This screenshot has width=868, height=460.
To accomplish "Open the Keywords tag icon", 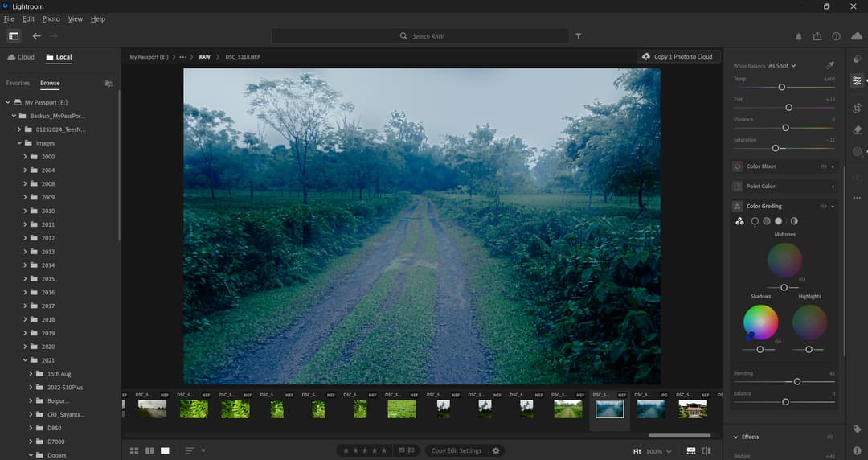I will tap(857, 429).
